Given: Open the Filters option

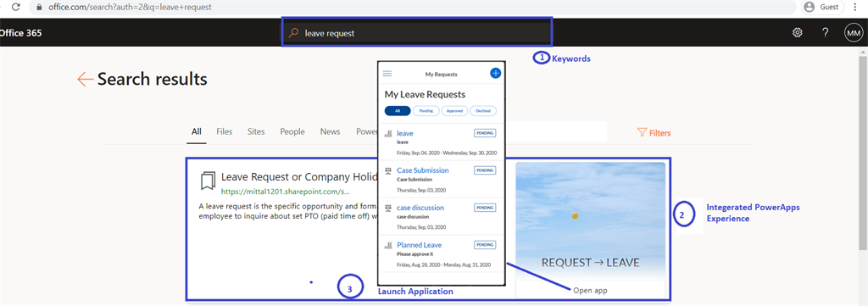Looking at the screenshot, I should tap(654, 133).
